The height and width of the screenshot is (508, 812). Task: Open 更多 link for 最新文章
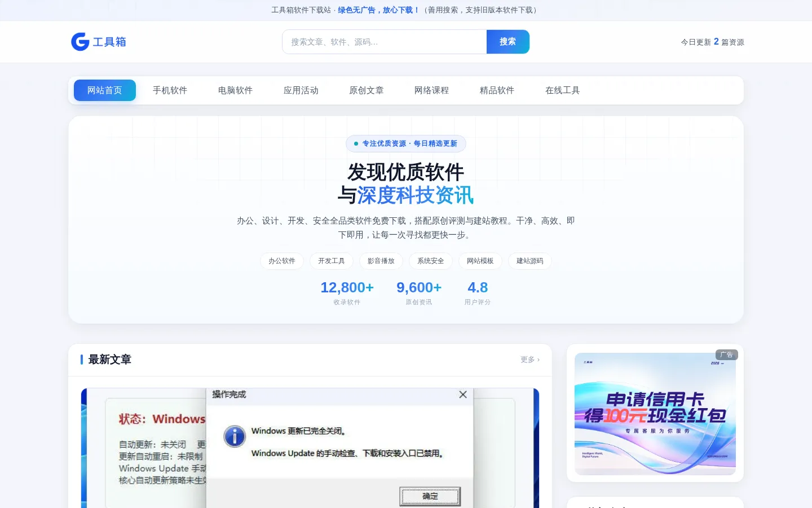530,360
